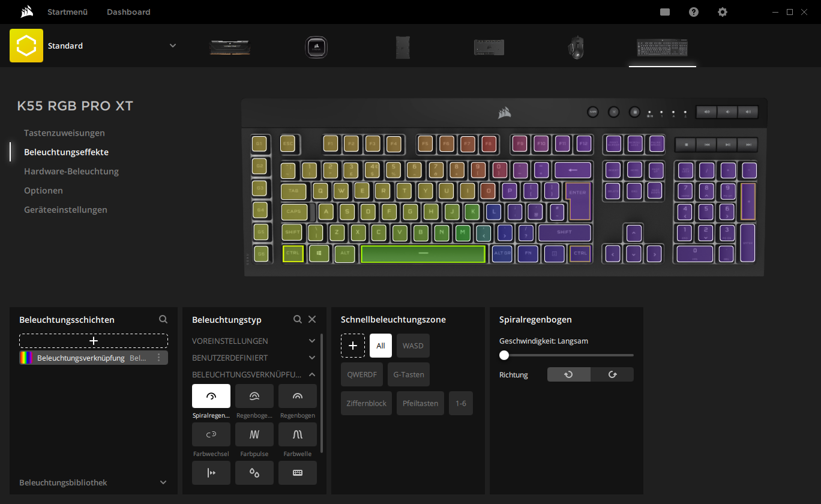Select the Spiralregenbogen lighting effect icon
Screen dimensions: 821x504
211,396
